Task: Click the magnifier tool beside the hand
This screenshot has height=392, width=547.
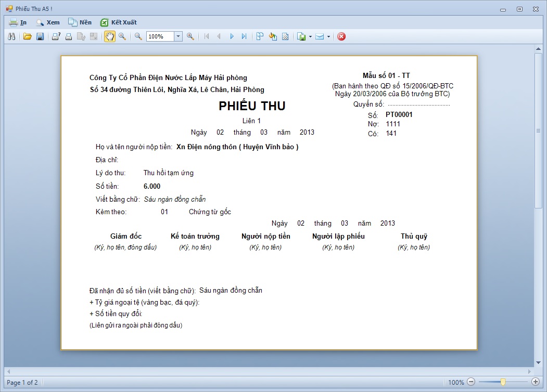Action: tap(122, 36)
